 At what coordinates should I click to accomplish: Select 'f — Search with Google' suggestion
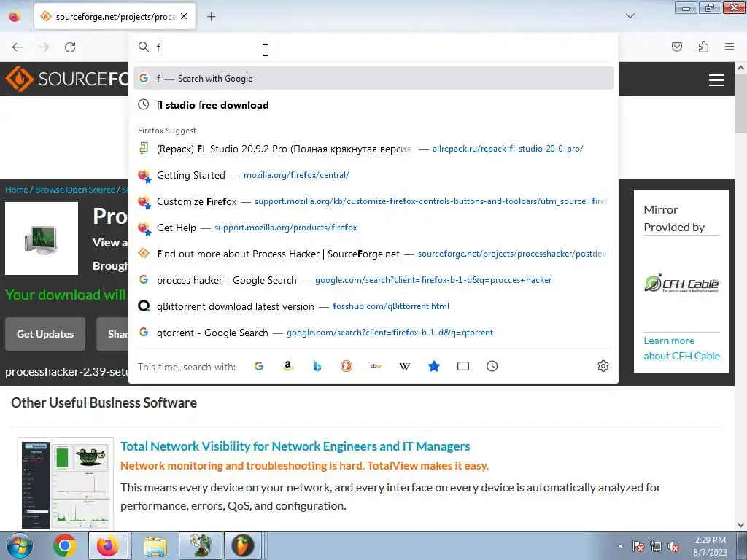[373, 78]
